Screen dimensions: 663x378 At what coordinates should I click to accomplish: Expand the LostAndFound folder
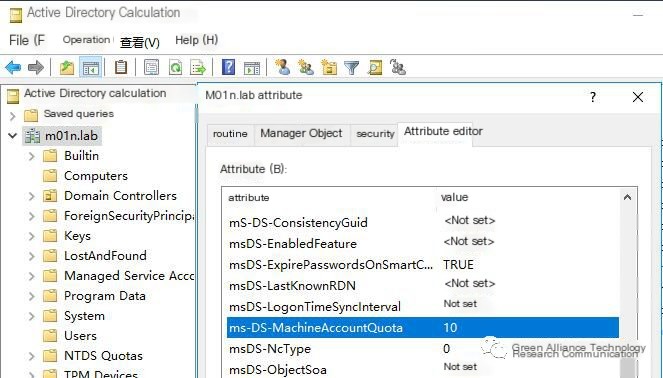[x=31, y=256]
